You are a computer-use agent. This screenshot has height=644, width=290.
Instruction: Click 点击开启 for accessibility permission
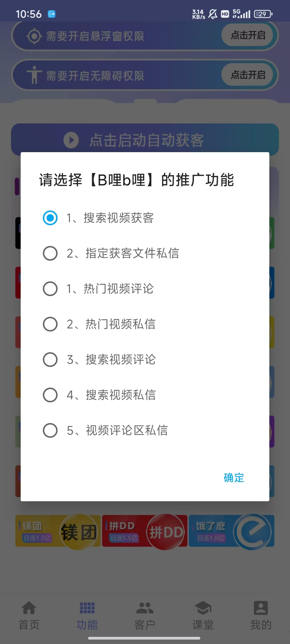[248, 75]
